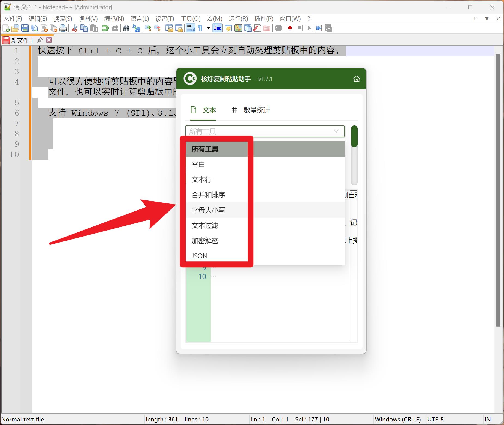504x425 pixels.
Task: Click the home icon in paste helper
Action: 357,79
